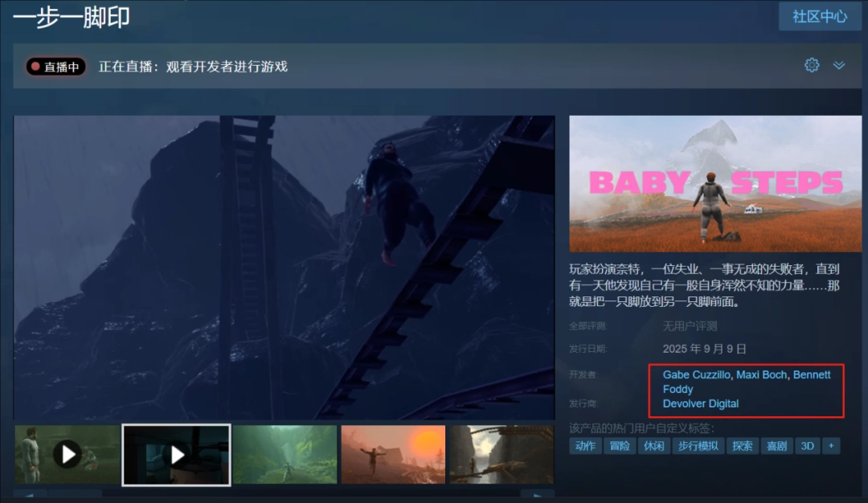The height and width of the screenshot is (503, 868).
Task: Click the 3D tag
Action: pyautogui.click(x=808, y=446)
